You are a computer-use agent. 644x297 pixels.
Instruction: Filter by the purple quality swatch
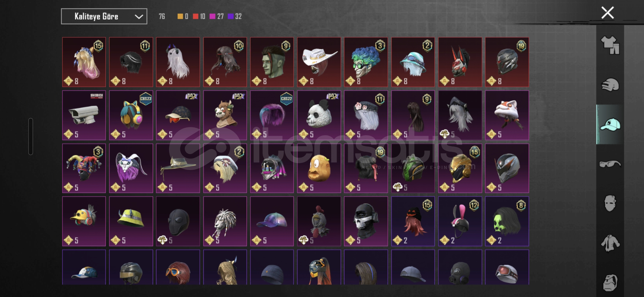[x=231, y=16]
